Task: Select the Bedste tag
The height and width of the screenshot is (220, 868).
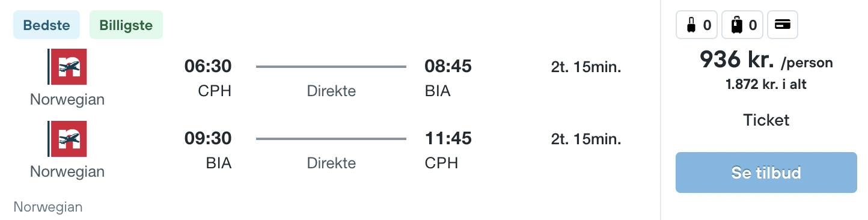Action: click(46, 25)
